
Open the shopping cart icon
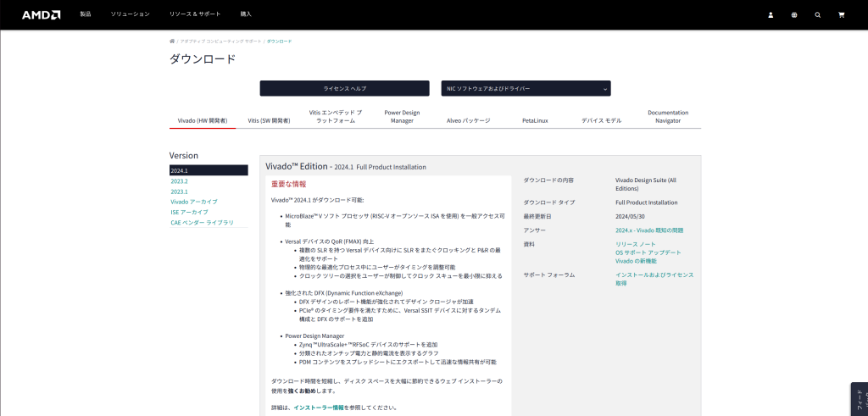coord(841,14)
